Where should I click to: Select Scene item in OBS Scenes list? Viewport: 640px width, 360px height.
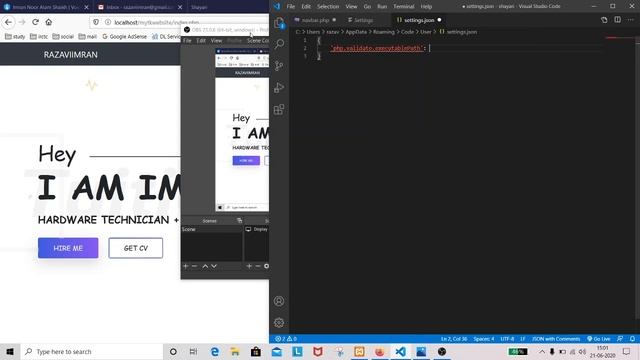[212, 229]
